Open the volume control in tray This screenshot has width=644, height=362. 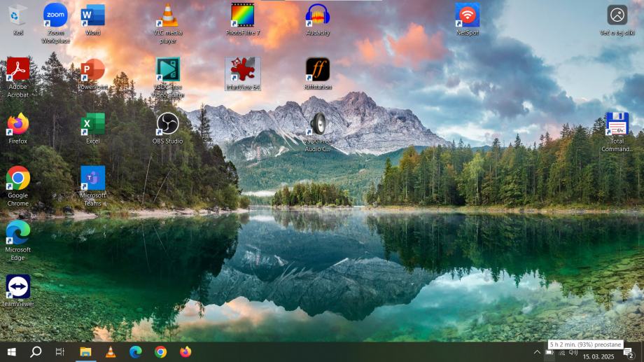[573, 353]
